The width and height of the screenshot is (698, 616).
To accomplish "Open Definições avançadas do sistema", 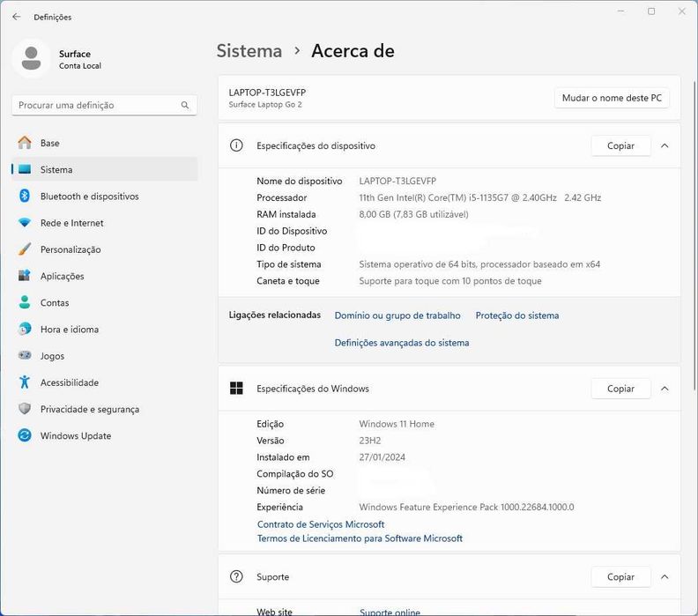I will (x=402, y=343).
